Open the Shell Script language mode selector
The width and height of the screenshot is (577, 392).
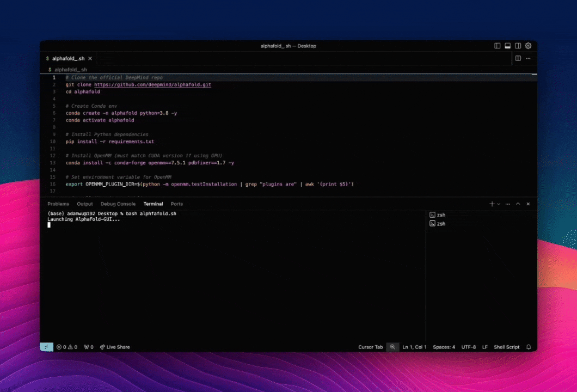click(x=506, y=347)
